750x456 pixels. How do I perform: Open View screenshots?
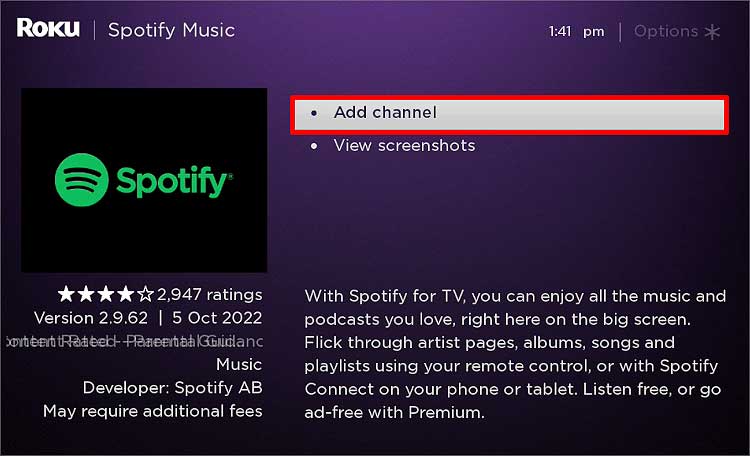point(404,146)
